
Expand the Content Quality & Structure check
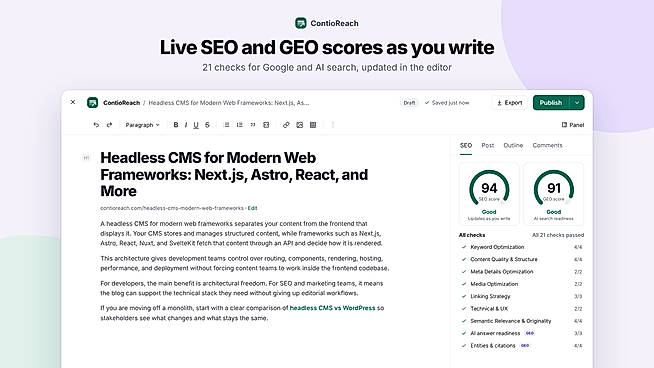pos(521,259)
